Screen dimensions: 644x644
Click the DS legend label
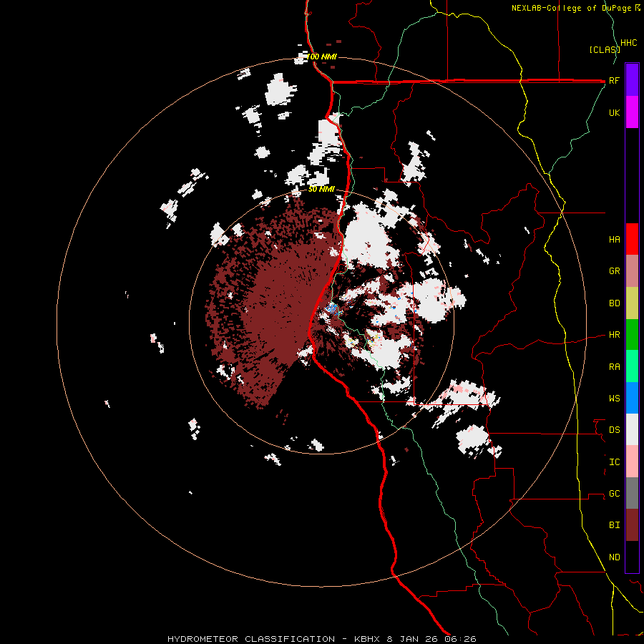(614, 429)
